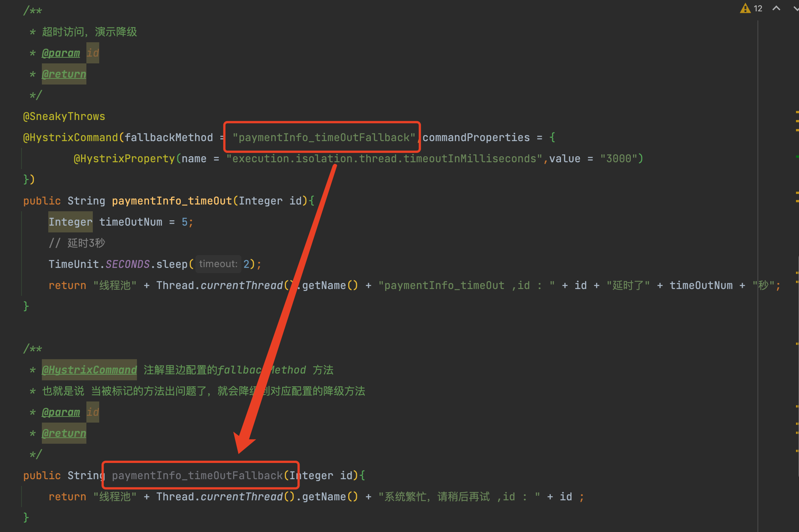The width and height of the screenshot is (799, 532).
Task: Click the @HystrixProperty annotation
Action: pyautogui.click(x=124, y=158)
